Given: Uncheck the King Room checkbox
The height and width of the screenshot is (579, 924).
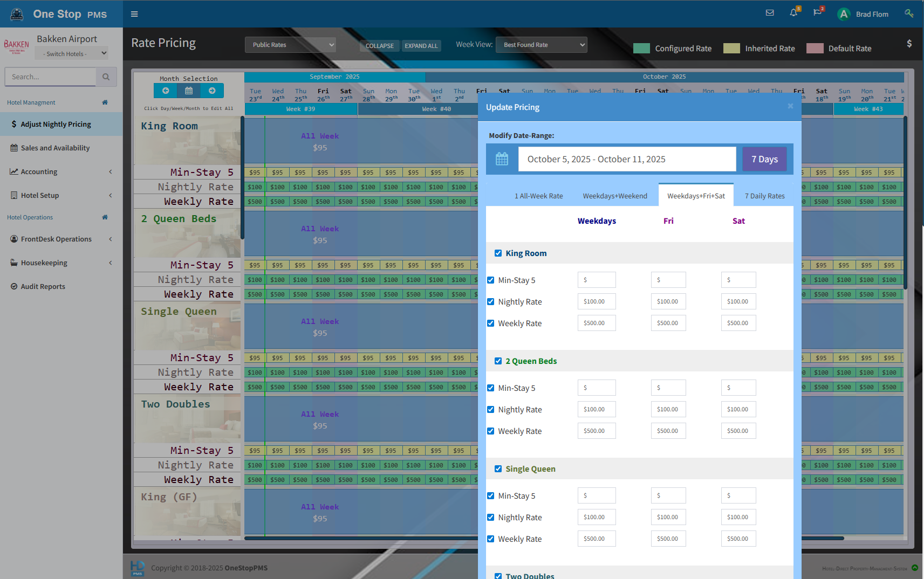Looking at the screenshot, I should point(498,253).
